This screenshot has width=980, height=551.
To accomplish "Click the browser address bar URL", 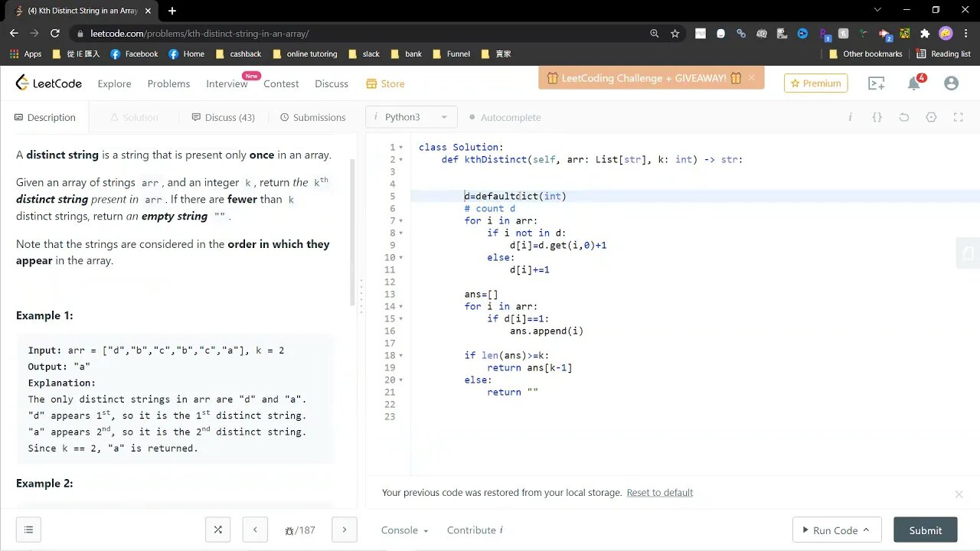I will tap(199, 34).
